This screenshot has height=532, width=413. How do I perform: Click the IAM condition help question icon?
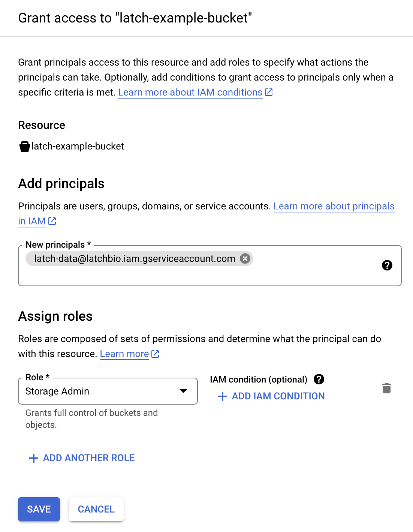click(x=319, y=379)
